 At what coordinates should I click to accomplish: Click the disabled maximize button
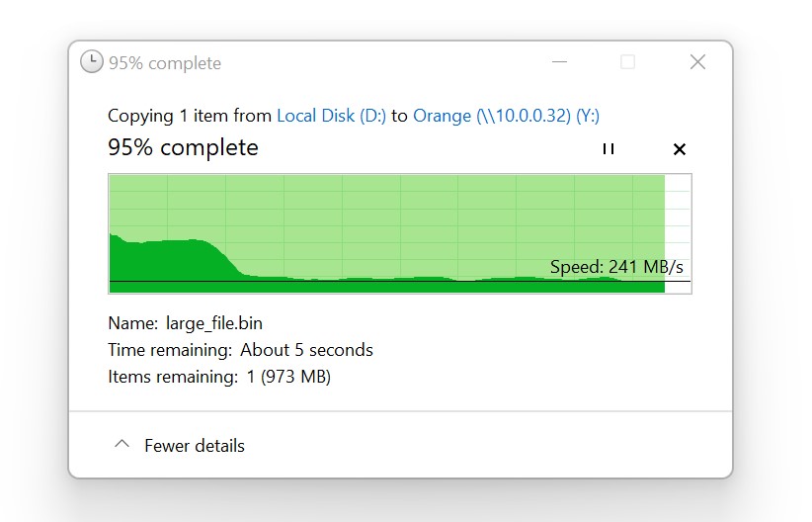(627, 62)
